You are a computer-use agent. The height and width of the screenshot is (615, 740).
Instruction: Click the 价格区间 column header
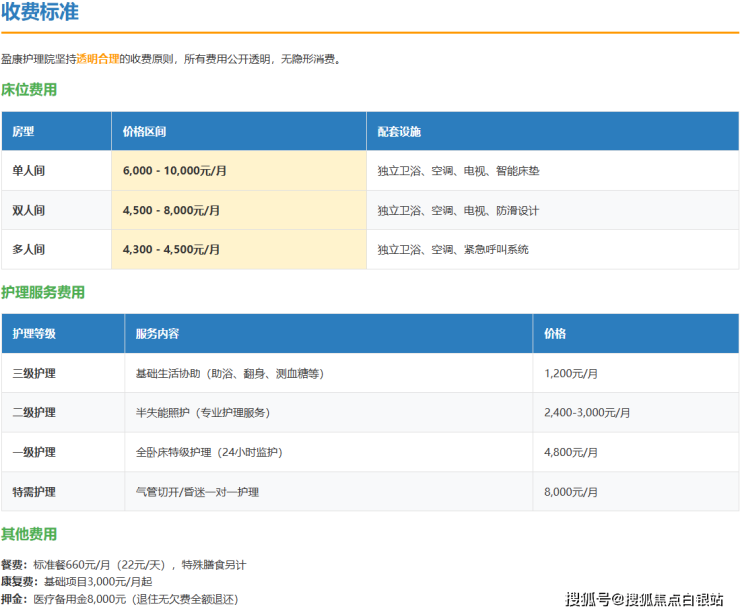pyautogui.click(x=144, y=132)
